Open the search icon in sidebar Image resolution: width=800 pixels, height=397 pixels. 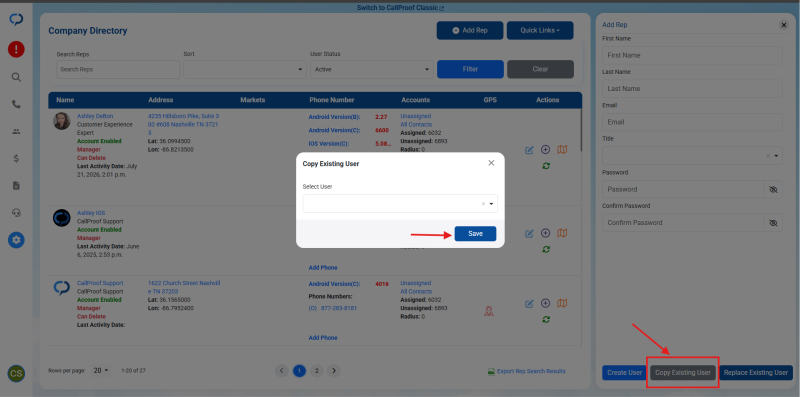click(x=16, y=77)
